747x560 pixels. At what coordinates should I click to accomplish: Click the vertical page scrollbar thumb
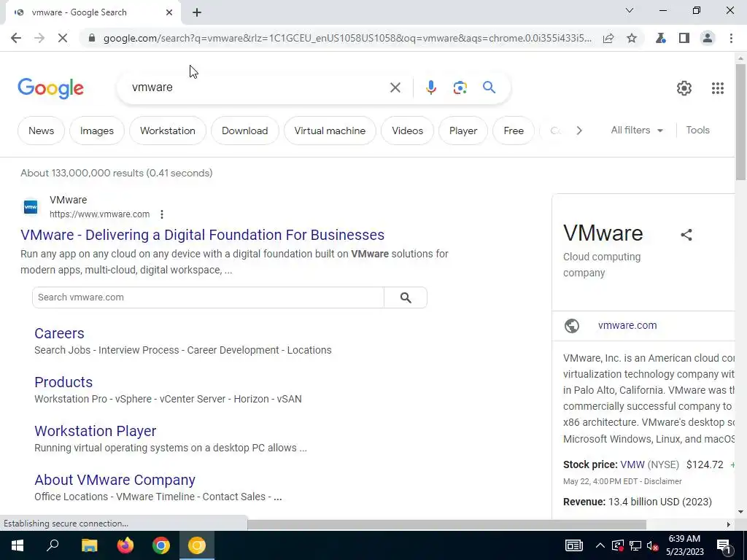740,122
